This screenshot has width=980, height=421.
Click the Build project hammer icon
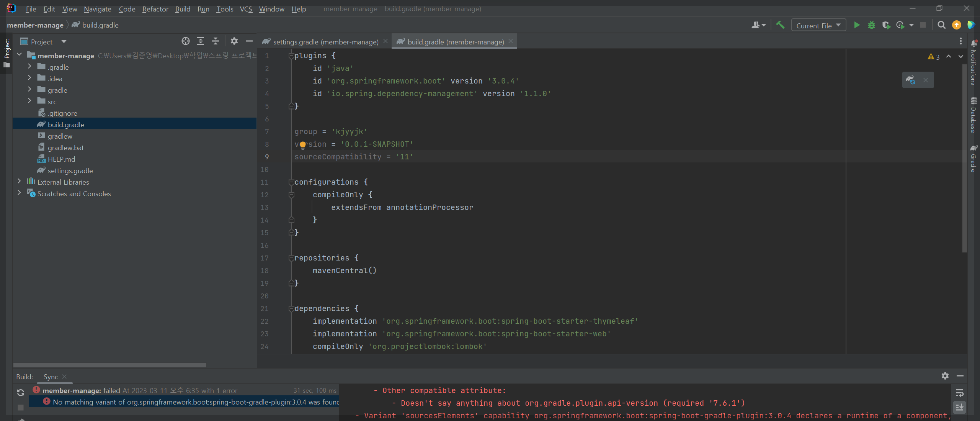(780, 25)
